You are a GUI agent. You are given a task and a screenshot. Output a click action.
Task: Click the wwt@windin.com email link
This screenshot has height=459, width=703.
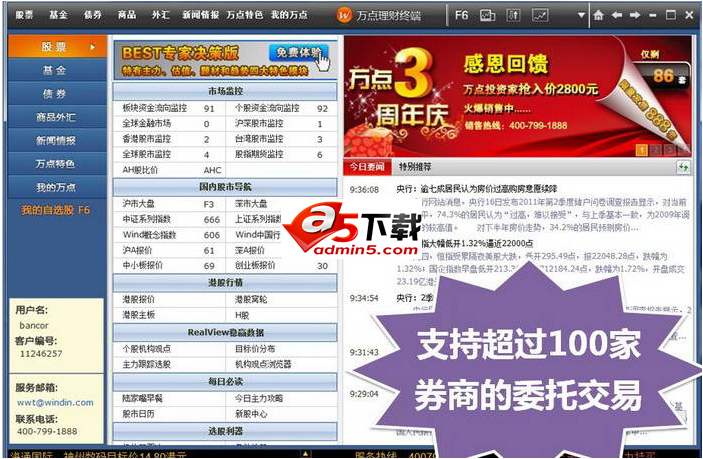55,403
